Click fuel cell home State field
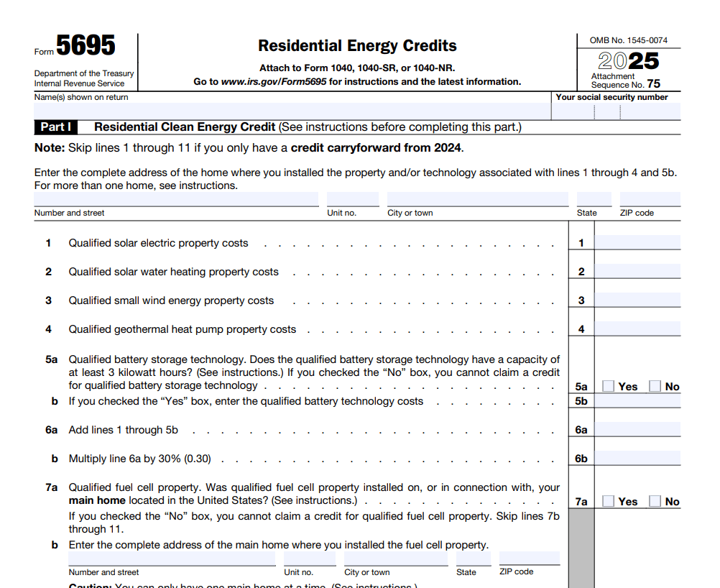720x588 pixels. 474,558
